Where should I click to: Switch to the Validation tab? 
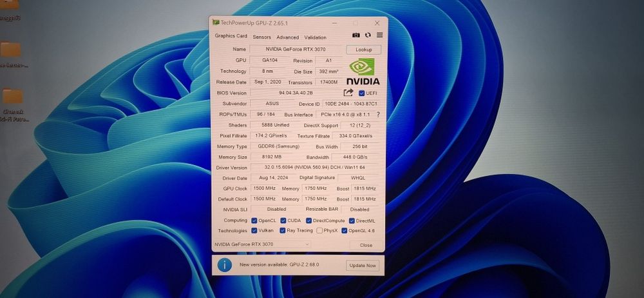tap(316, 37)
